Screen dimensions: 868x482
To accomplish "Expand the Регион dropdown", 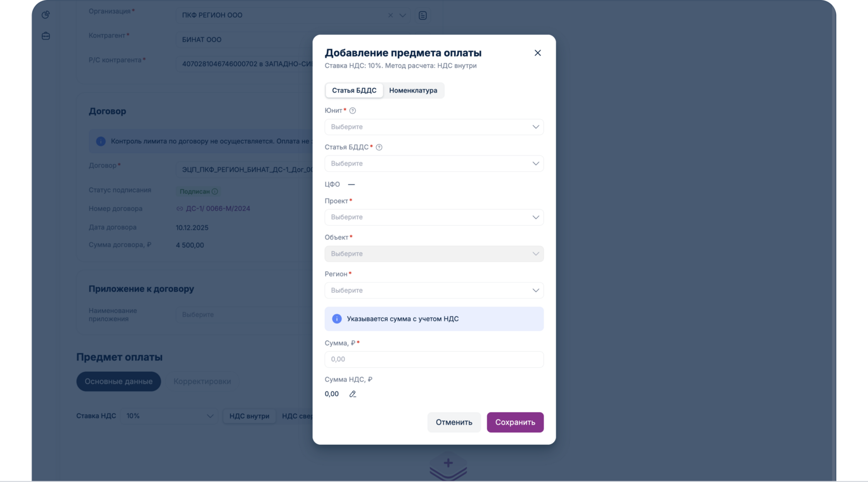I will coord(433,291).
